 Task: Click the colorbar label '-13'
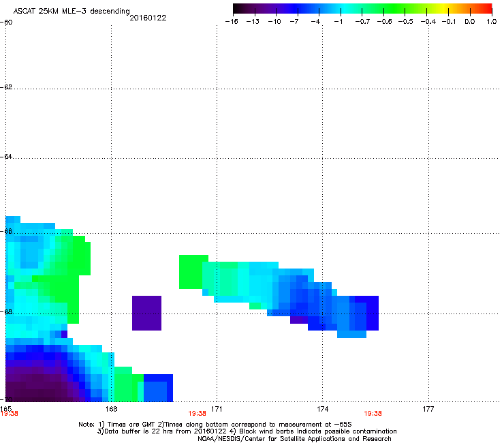pyautogui.click(x=253, y=22)
